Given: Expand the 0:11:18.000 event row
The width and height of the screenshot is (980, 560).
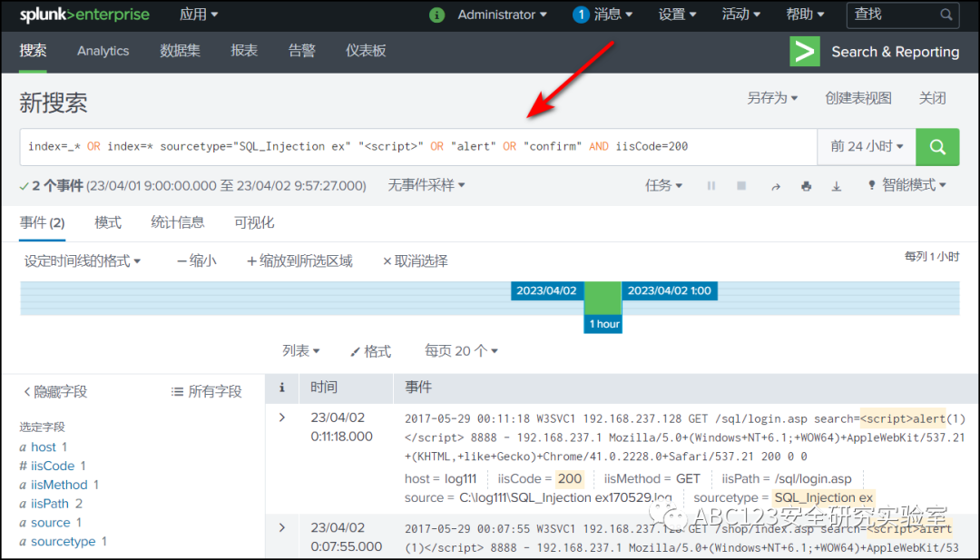Looking at the screenshot, I should tap(282, 418).
